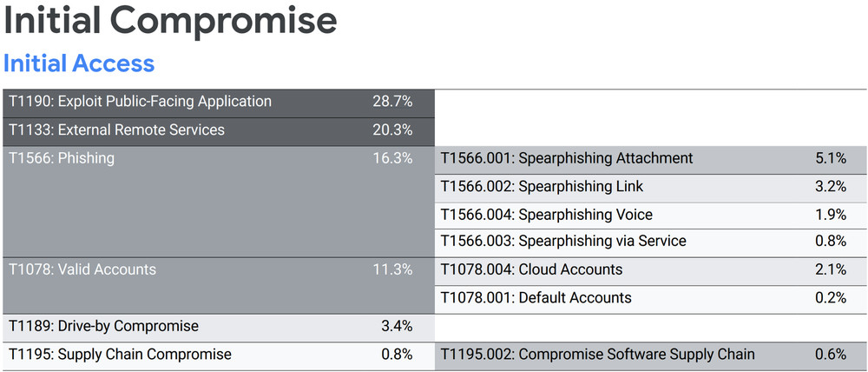Select T1566.001 Spearphishing Attachment row

click(567, 158)
